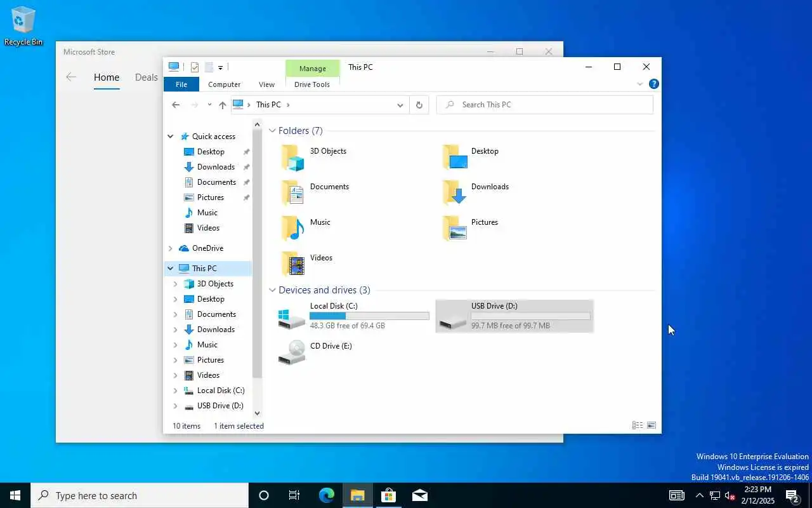Select Downloads under Quick access
The image size is (812, 508).
click(216, 167)
